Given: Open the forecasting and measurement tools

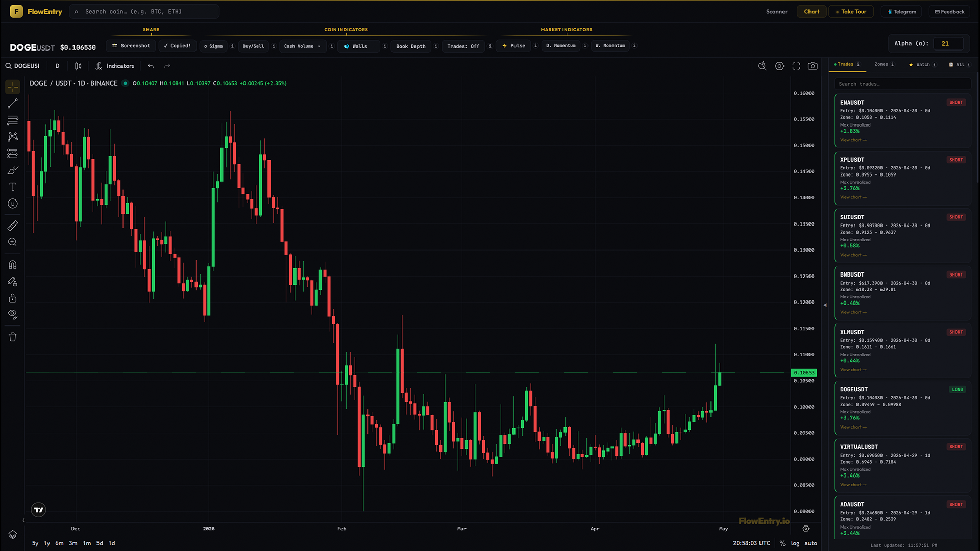Looking at the screenshot, I should [x=13, y=154].
